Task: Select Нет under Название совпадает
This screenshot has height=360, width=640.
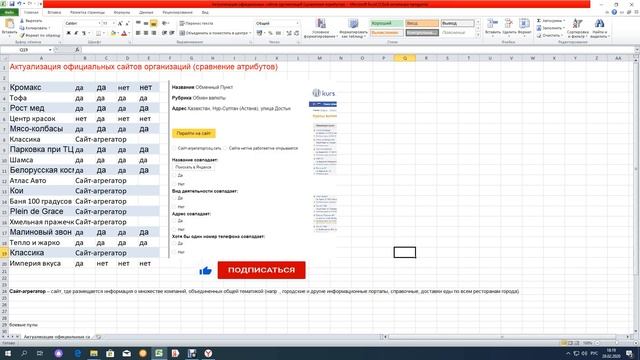Action: [175, 184]
